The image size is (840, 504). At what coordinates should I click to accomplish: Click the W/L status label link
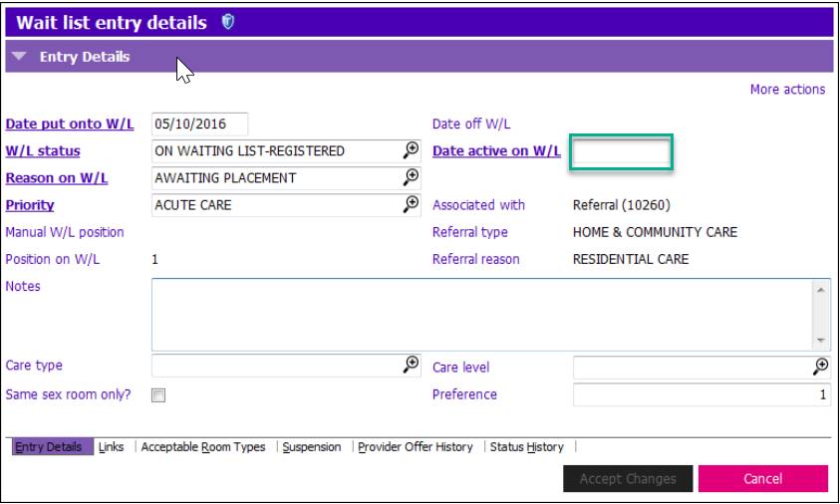[43, 151]
